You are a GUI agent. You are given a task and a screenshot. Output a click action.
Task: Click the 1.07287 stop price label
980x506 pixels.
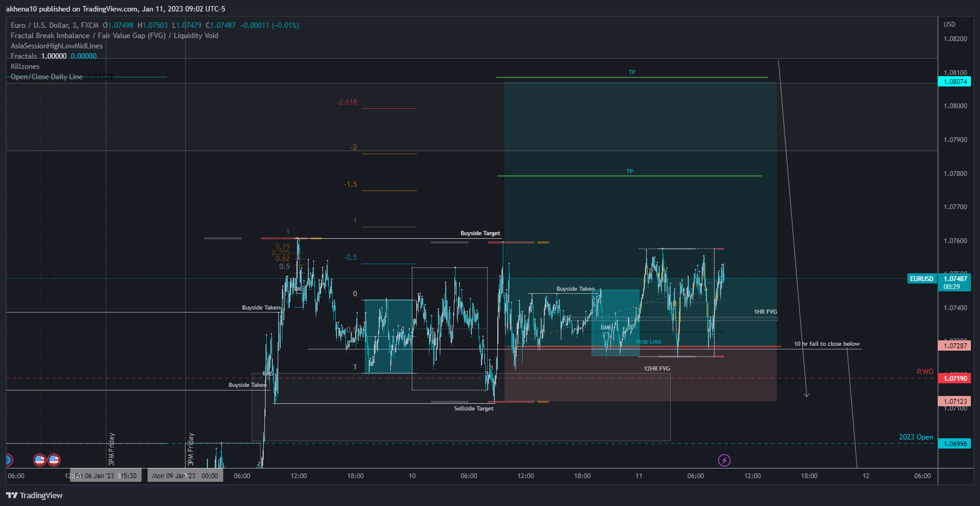click(x=955, y=346)
